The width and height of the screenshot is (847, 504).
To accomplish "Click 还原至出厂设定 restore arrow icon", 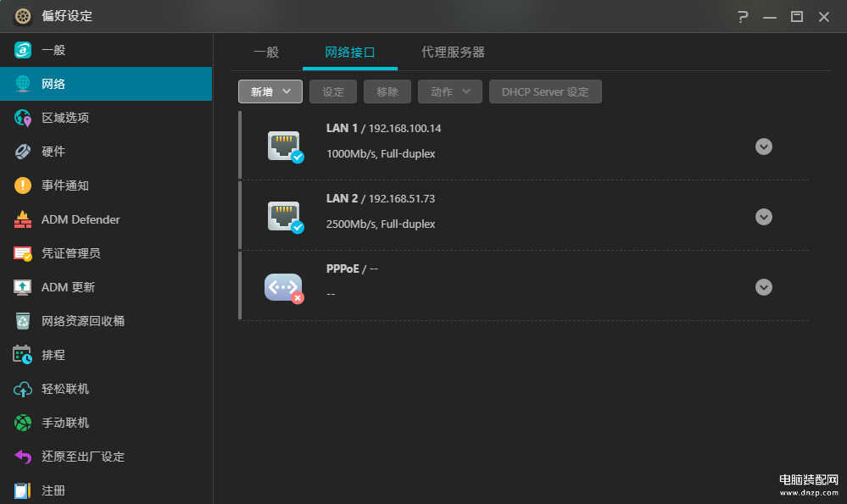I will tap(23, 457).
